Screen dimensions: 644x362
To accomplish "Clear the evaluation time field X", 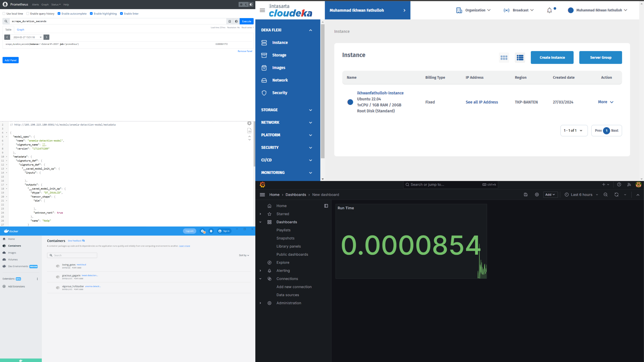I will [41, 37].
